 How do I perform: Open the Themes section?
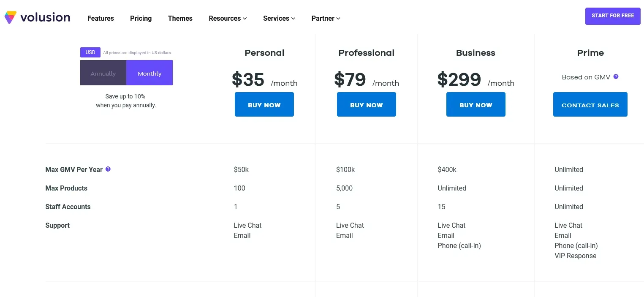[180, 18]
